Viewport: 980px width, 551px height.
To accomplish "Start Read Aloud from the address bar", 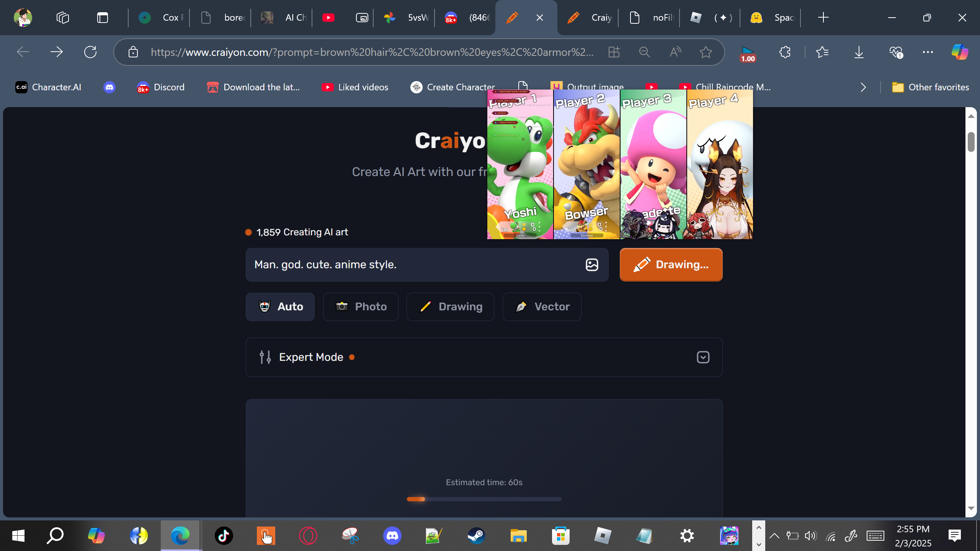I will point(675,52).
